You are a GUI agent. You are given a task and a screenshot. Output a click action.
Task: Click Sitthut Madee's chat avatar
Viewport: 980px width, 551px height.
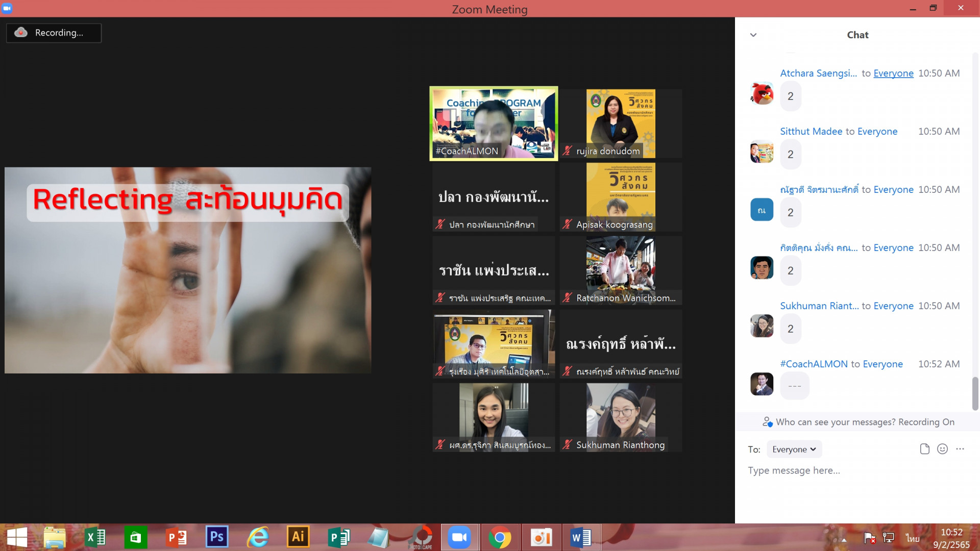(762, 152)
